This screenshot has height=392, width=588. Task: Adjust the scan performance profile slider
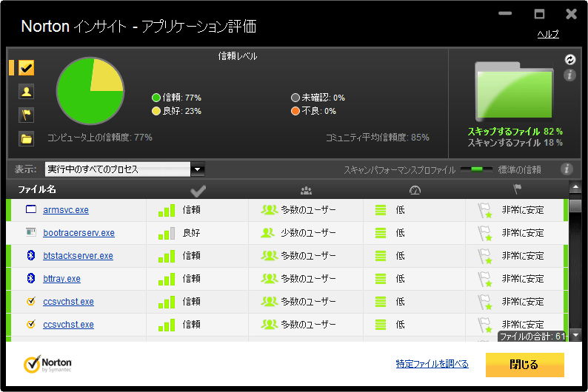(x=476, y=169)
